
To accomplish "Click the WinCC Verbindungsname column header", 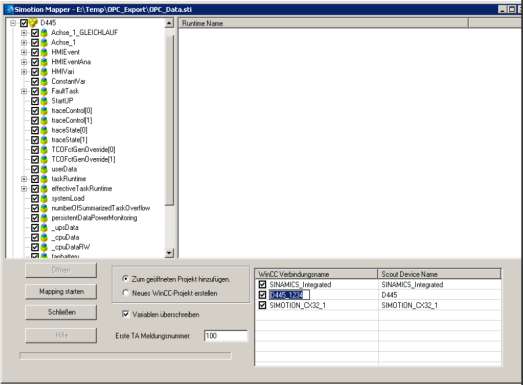I will (317, 274).
